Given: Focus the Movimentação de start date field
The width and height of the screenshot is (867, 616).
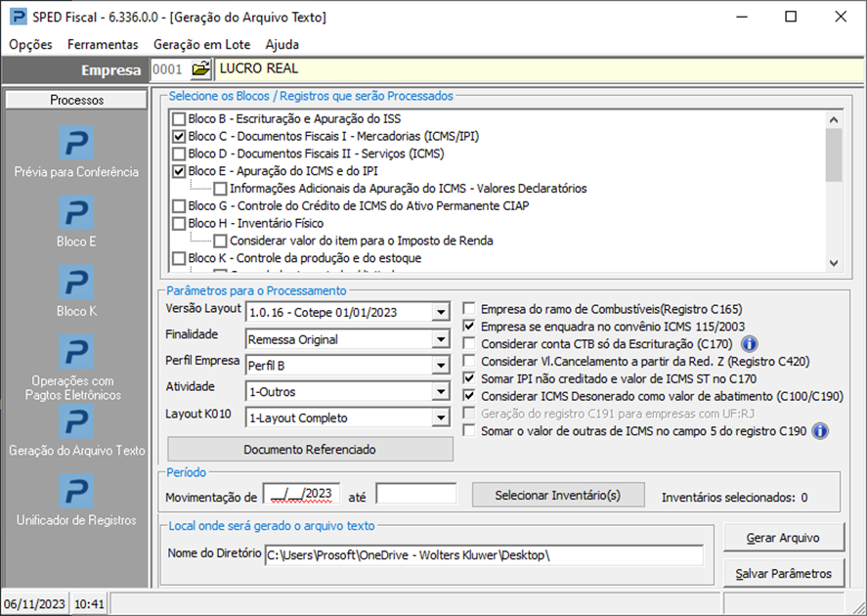Looking at the screenshot, I should coord(302,494).
